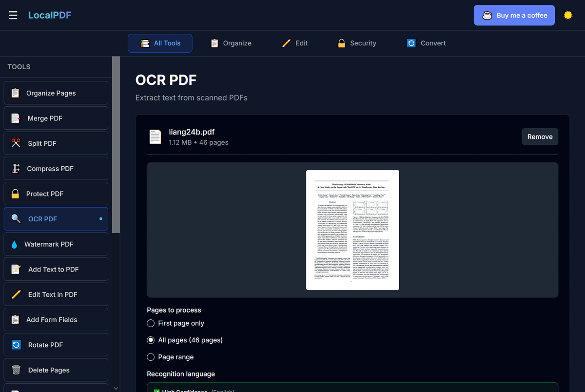Click Buy me a coffee button

click(x=514, y=15)
